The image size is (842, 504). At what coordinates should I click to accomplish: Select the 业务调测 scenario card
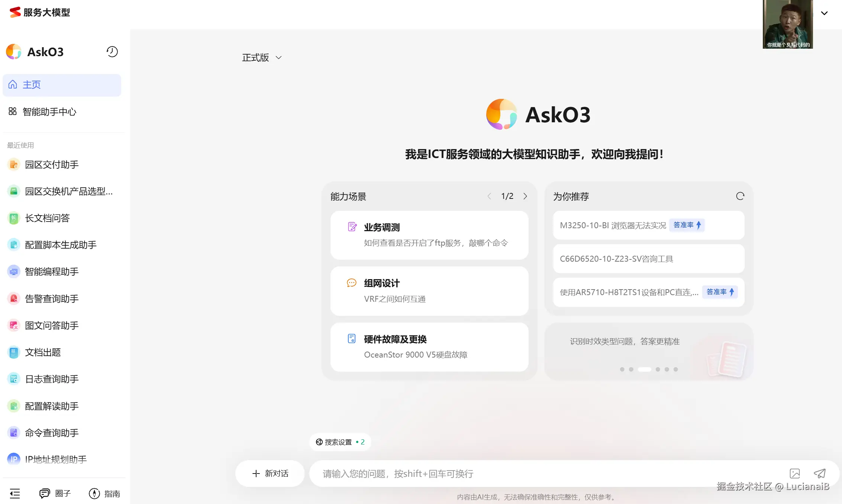pos(429,235)
